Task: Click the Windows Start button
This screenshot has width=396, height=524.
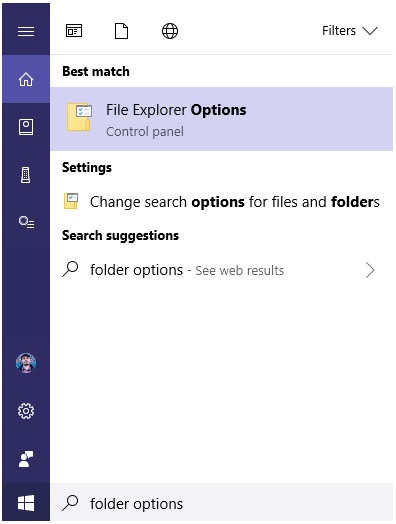Action: tap(26, 503)
